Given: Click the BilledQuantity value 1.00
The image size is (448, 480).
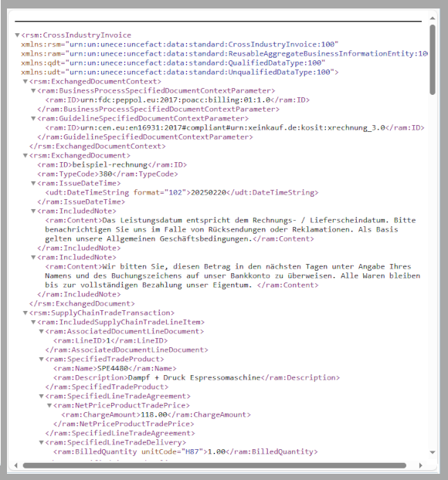Looking at the screenshot, I should coord(216,451).
